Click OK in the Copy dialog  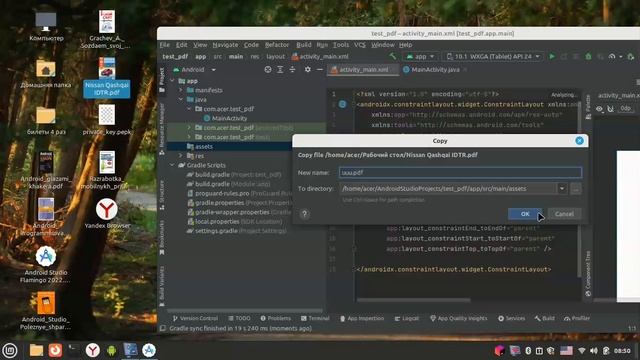coord(525,214)
